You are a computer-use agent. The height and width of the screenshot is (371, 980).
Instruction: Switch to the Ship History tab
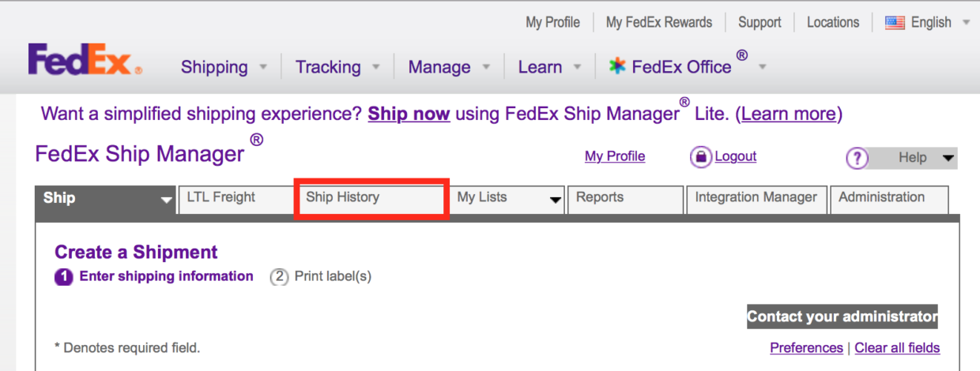pyautogui.click(x=371, y=199)
